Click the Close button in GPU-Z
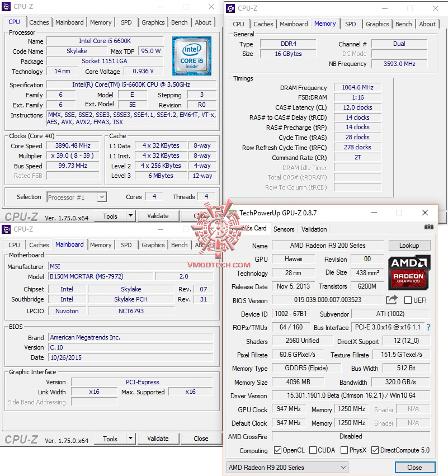The width and height of the screenshot is (448, 476). 414,467
